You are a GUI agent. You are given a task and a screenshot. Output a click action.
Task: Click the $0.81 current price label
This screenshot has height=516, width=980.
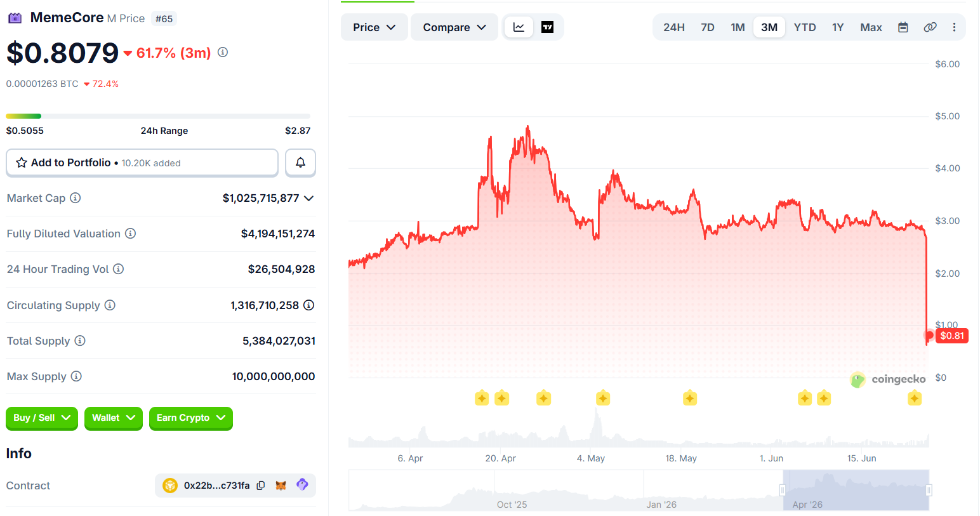coord(952,336)
